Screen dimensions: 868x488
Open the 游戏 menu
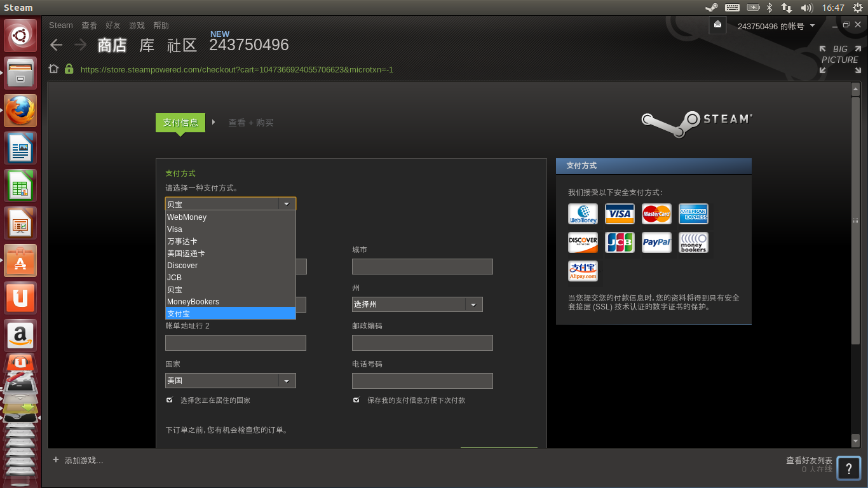137,25
